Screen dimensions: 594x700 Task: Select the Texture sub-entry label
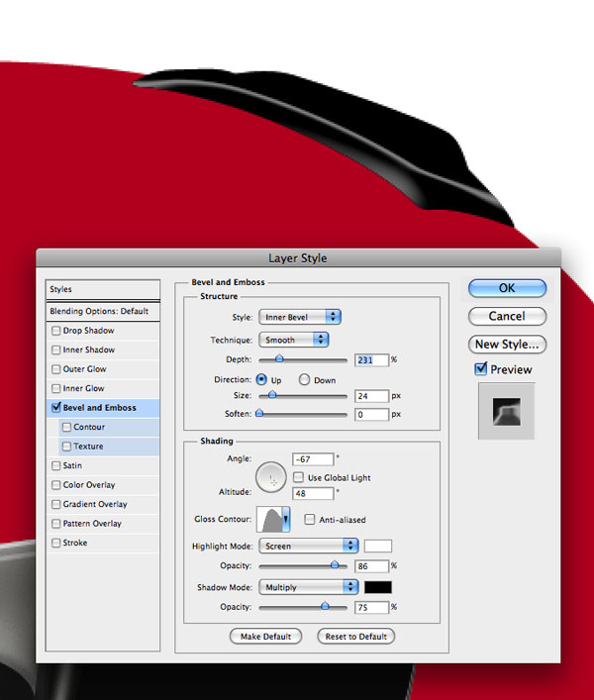click(x=88, y=446)
